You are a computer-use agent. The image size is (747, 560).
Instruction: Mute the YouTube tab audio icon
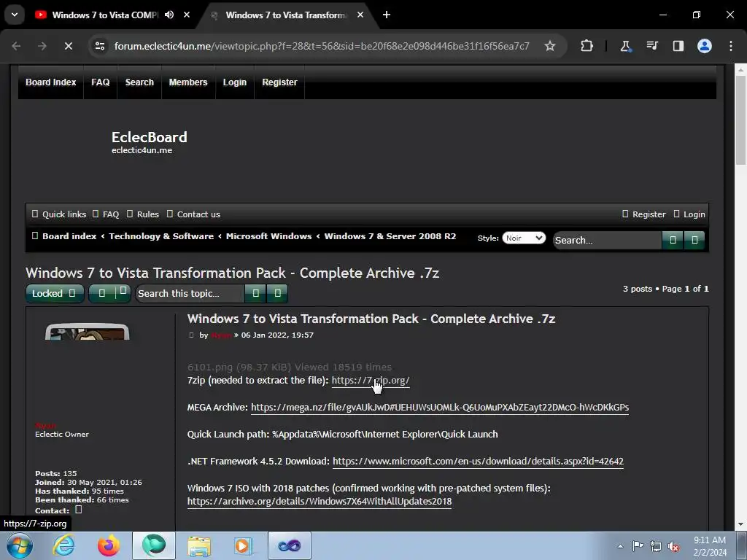pos(169,15)
